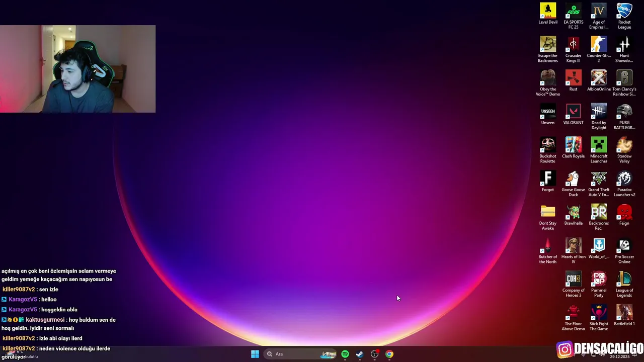Open the Buckshot Roulette shortcut
Screen dimensions: 644x362
[548, 150]
